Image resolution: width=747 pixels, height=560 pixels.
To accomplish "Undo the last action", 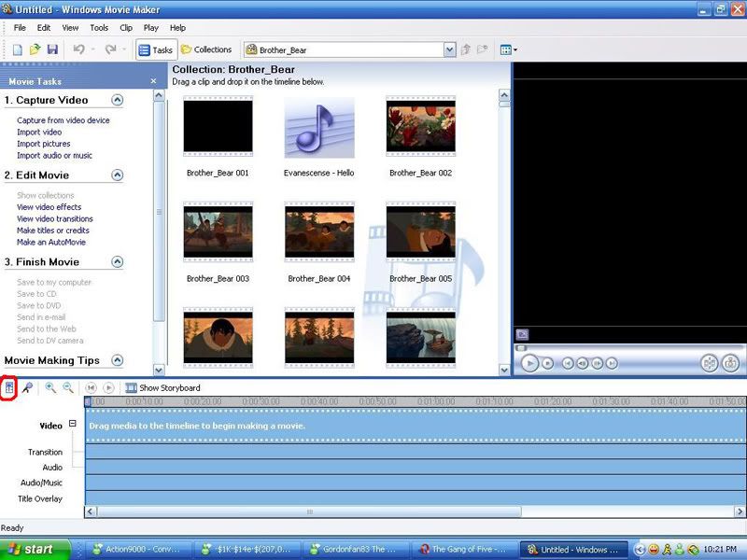I will coord(79,49).
